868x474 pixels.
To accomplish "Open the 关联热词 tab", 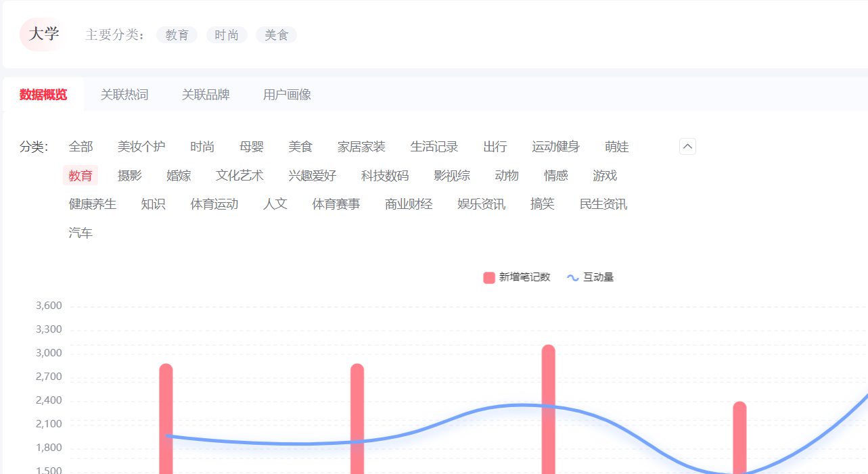I will 124,95.
